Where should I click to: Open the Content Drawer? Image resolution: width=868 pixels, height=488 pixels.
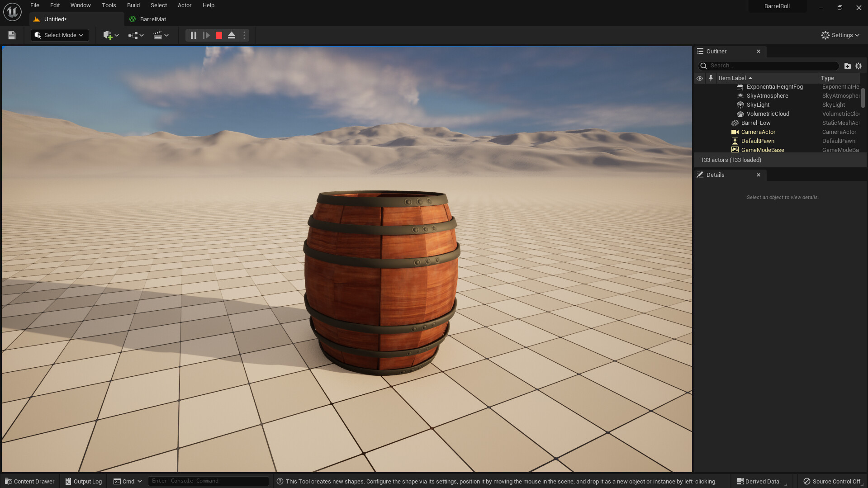pyautogui.click(x=29, y=481)
